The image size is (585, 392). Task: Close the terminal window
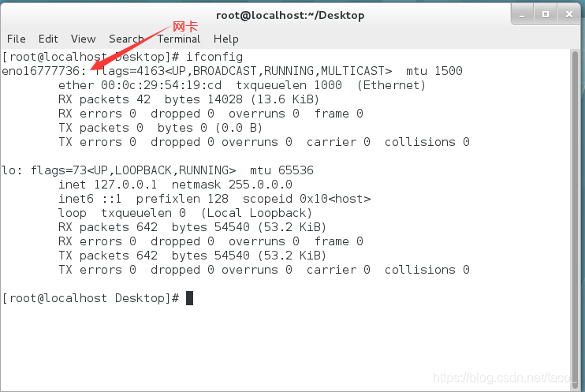pos(569,15)
